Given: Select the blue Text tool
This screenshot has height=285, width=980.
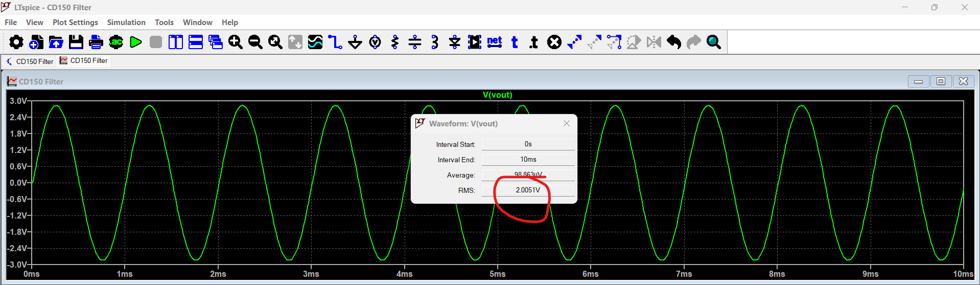Looking at the screenshot, I should click(x=515, y=42).
